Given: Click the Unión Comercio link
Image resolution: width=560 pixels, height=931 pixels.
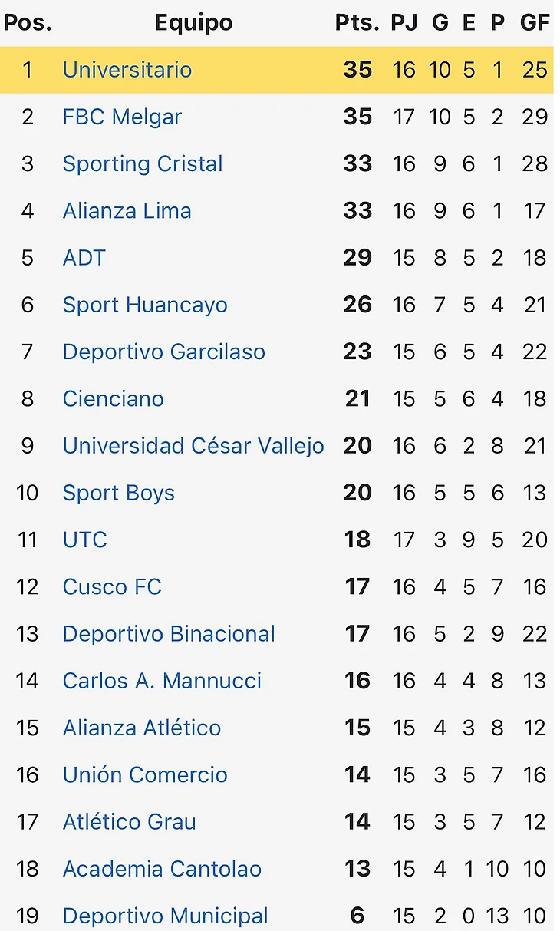Looking at the screenshot, I should pyautogui.click(x=145, y=774).
